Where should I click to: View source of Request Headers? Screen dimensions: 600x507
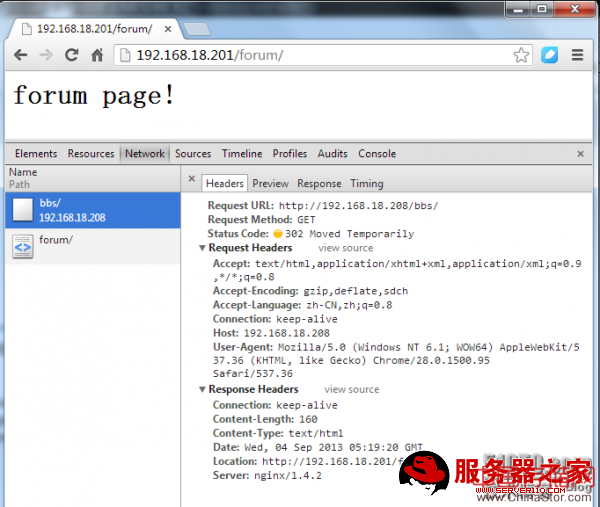[x=345, y=248]
